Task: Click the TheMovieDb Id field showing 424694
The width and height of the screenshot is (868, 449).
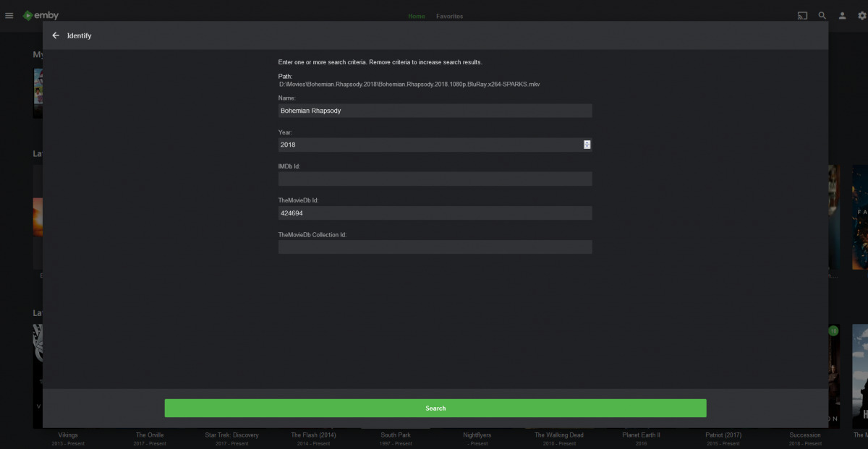Action: (x=435, y=213)
